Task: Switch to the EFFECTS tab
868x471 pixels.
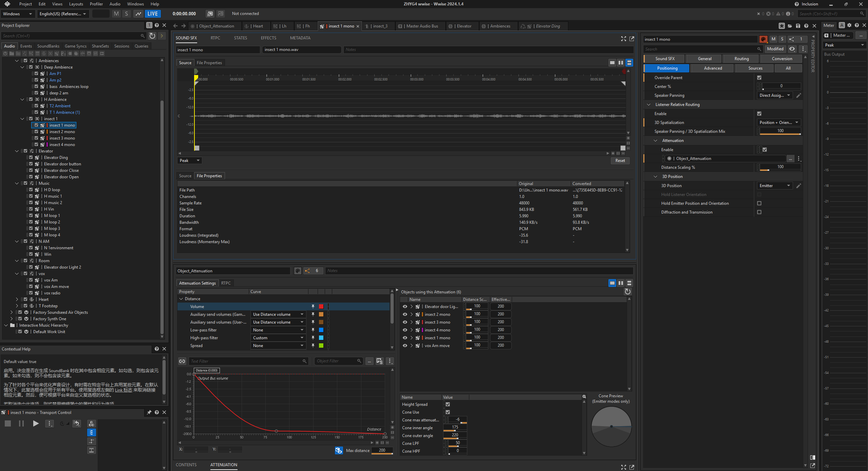Action: pyautogui.click(x=268, y=38)
